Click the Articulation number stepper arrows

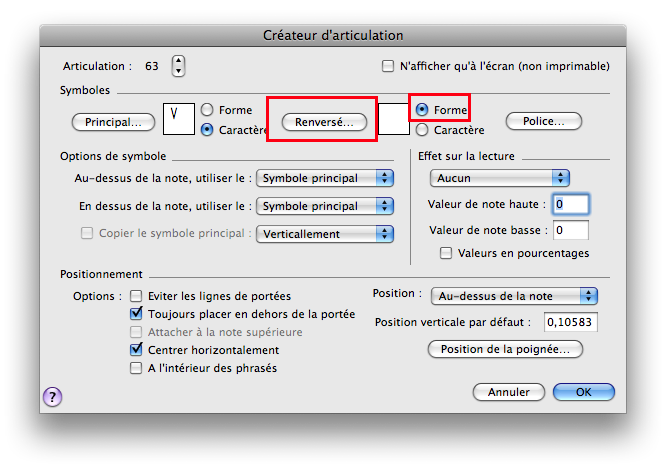(x=178, y=66)
